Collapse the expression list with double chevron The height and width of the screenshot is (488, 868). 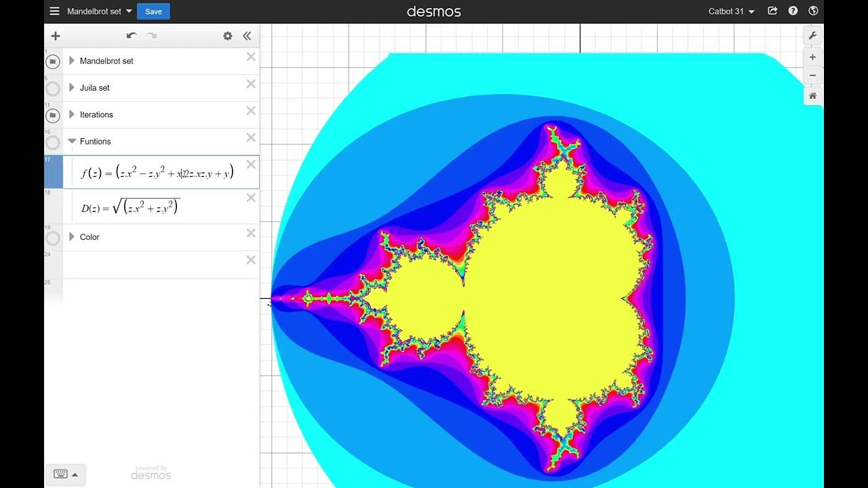click(247, 36)
